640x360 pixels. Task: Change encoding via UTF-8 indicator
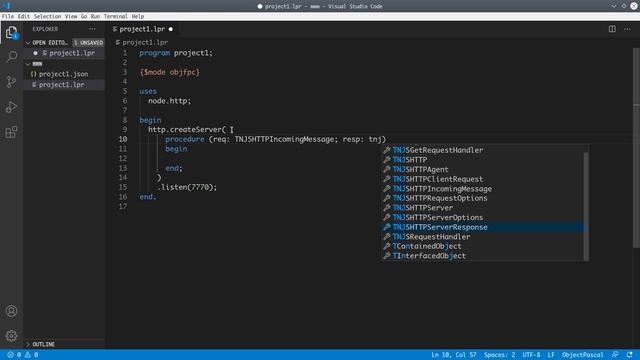[531, 355]
